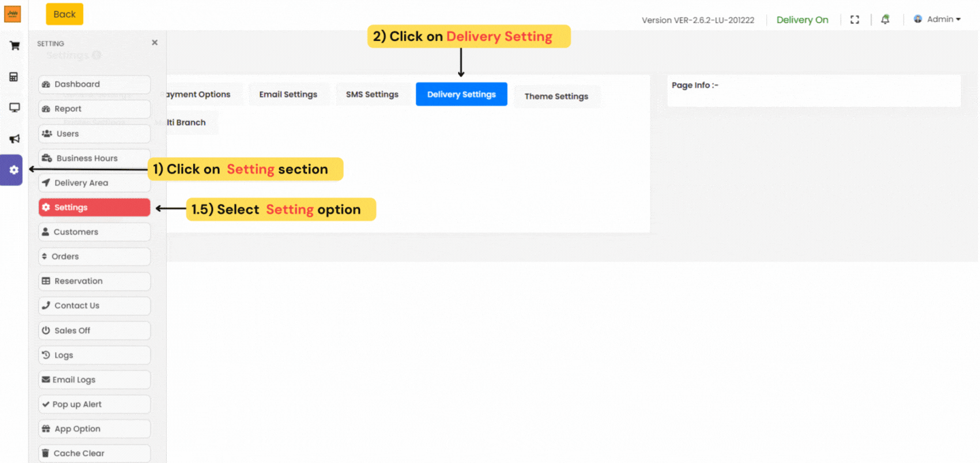Select the red Settings menu option
The image size is (980, 463).
95,207
